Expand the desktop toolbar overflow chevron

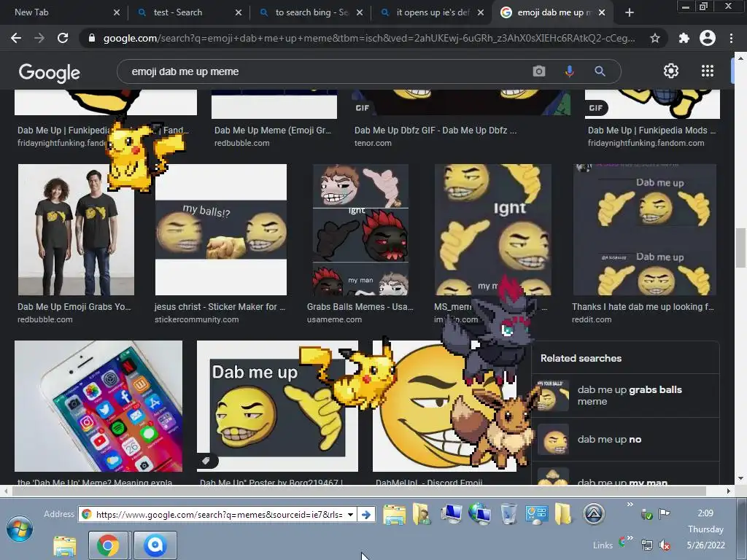pos(630,505)
